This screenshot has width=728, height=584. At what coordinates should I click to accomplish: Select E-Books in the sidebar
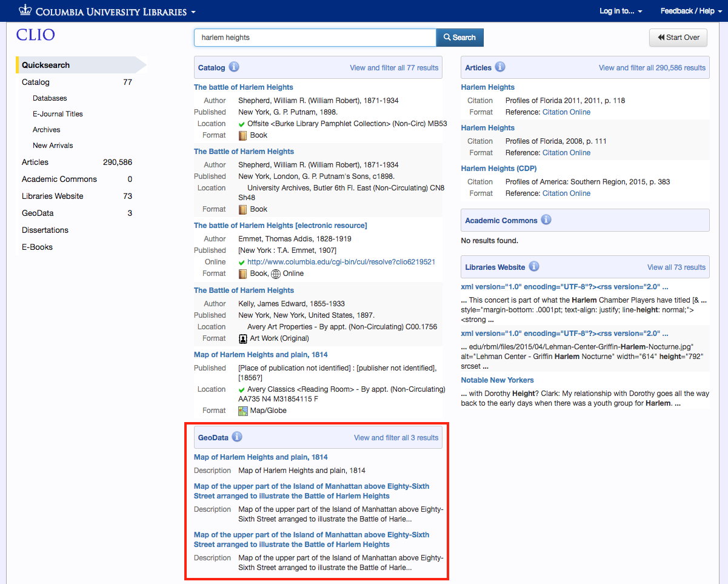point(37,247)
